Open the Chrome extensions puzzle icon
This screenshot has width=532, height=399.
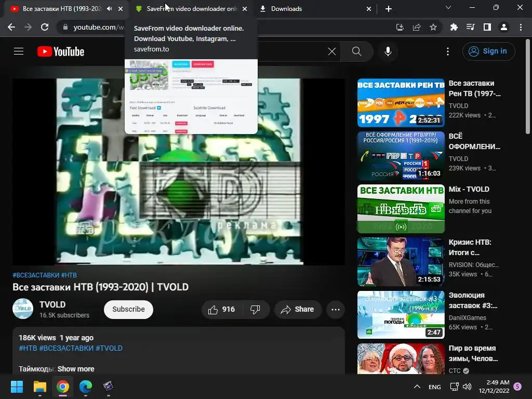[454, 27]
